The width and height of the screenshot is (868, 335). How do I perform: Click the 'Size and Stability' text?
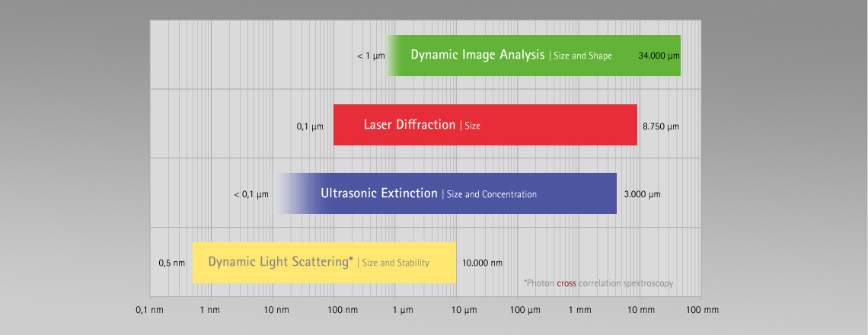click(x=395, y=263)
